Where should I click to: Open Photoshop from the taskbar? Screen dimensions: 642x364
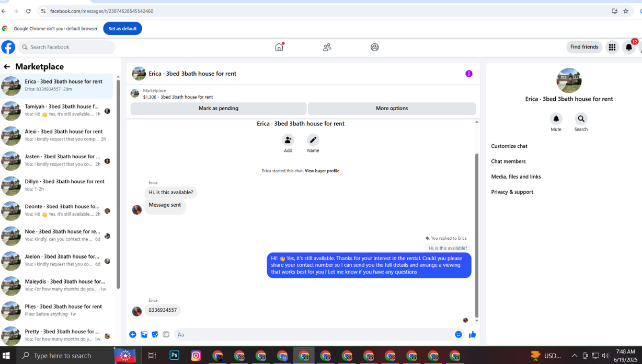point(174,356)
